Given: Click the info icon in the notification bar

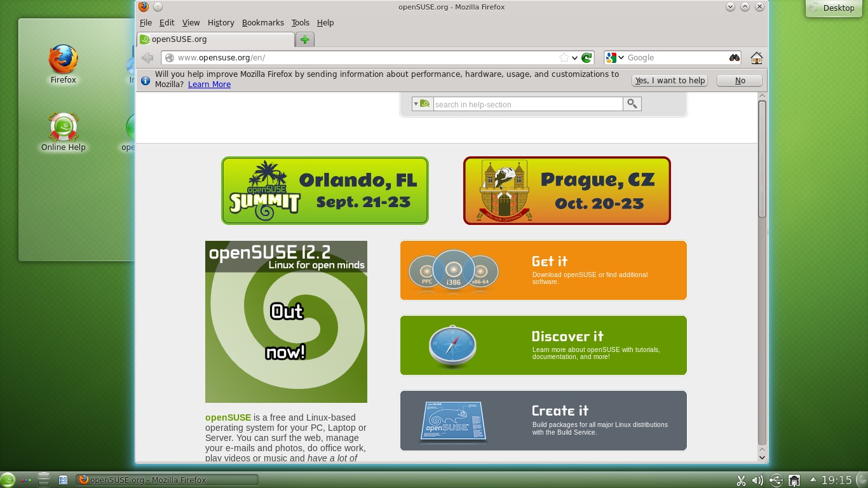Looking at the screenshot, I should pyautogui.click(x=146, y=81).
